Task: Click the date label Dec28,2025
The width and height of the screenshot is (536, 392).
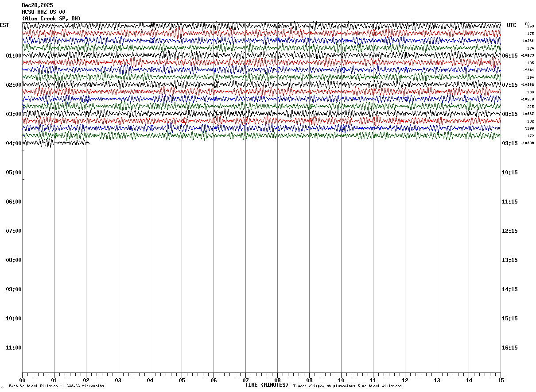Action: point(37,5)
